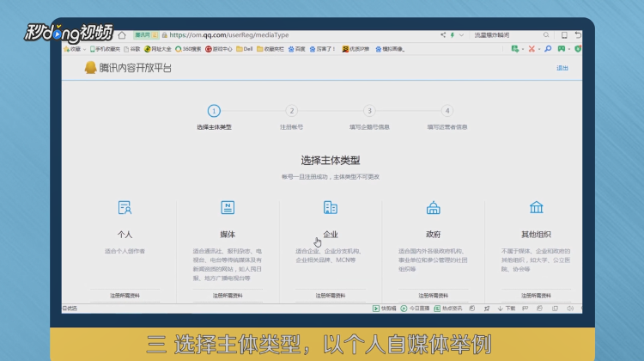Open the Dell bookmark folder
Viewport: 644px width, 361px height.
[x=245, y=49]
